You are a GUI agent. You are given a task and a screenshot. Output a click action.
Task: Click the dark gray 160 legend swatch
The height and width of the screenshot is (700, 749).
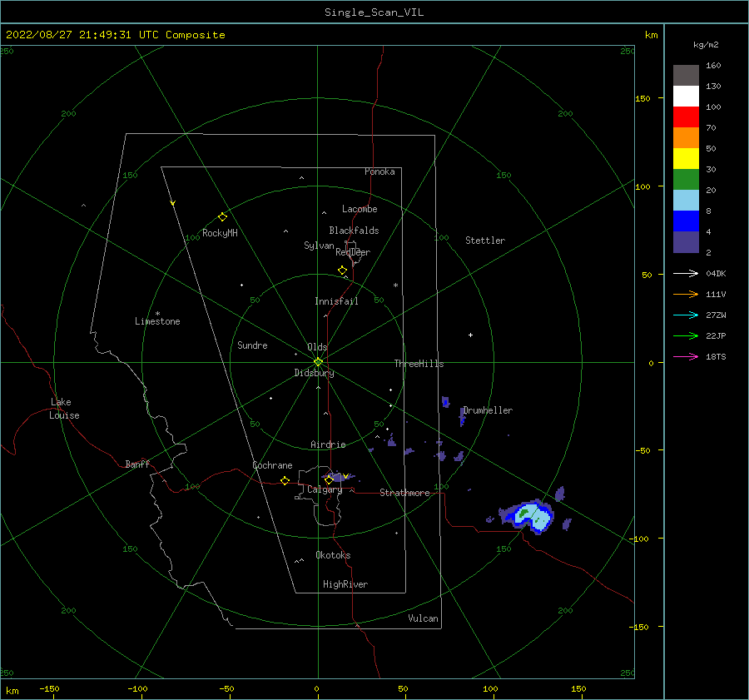(686, 76)
